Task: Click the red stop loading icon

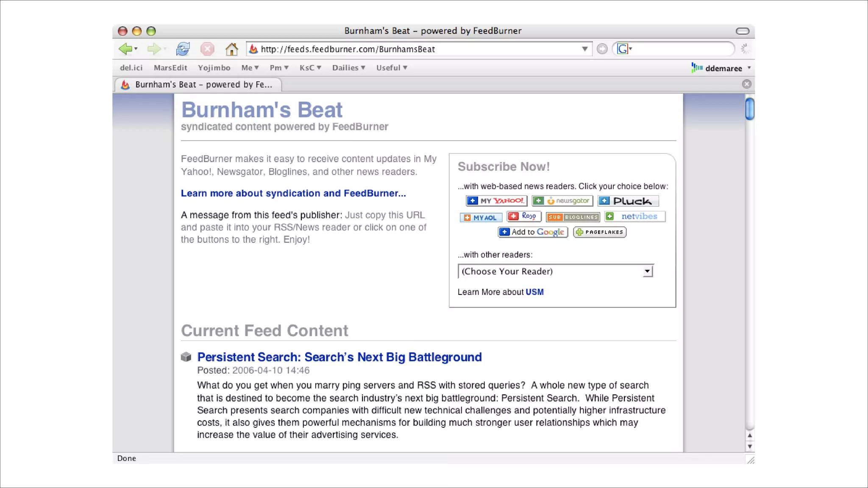Action: tap(207, 49)
